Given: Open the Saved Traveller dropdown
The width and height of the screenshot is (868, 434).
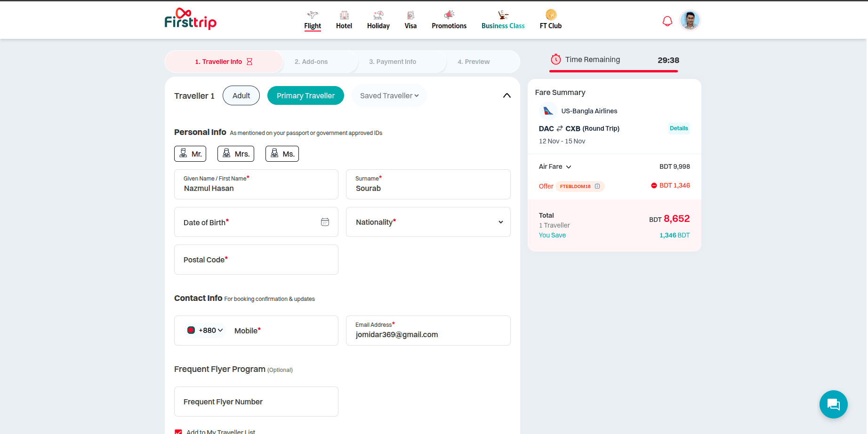Looking at the screenshot, I should click(389, 96).
